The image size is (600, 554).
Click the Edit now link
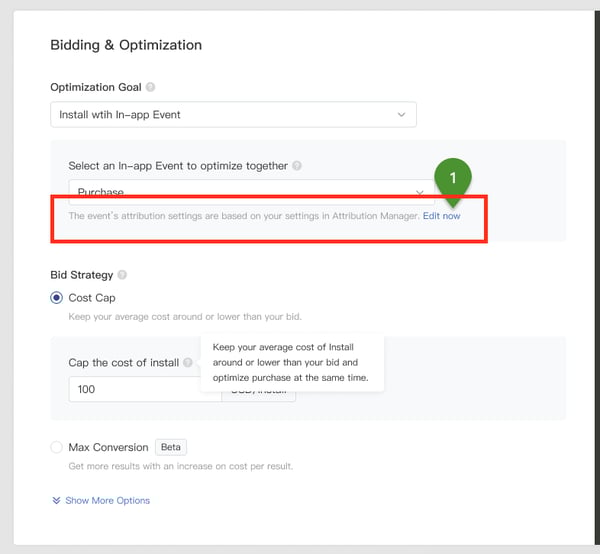[x=442, y=215]
